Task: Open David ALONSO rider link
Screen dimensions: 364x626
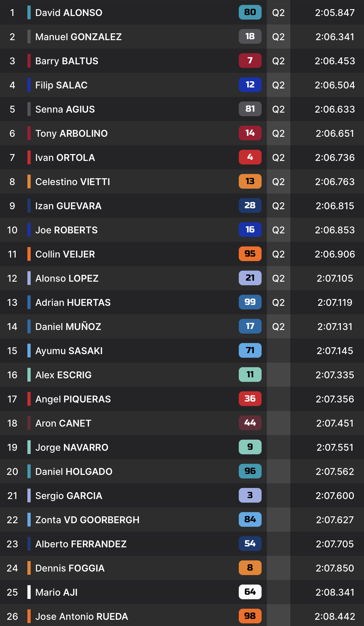Action: tap(69, 13)
